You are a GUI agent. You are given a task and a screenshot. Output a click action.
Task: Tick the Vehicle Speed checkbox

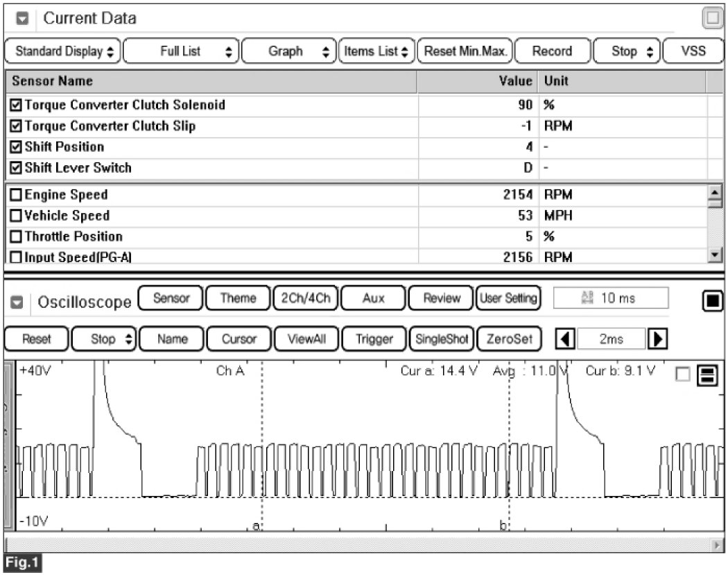[17, 216]
